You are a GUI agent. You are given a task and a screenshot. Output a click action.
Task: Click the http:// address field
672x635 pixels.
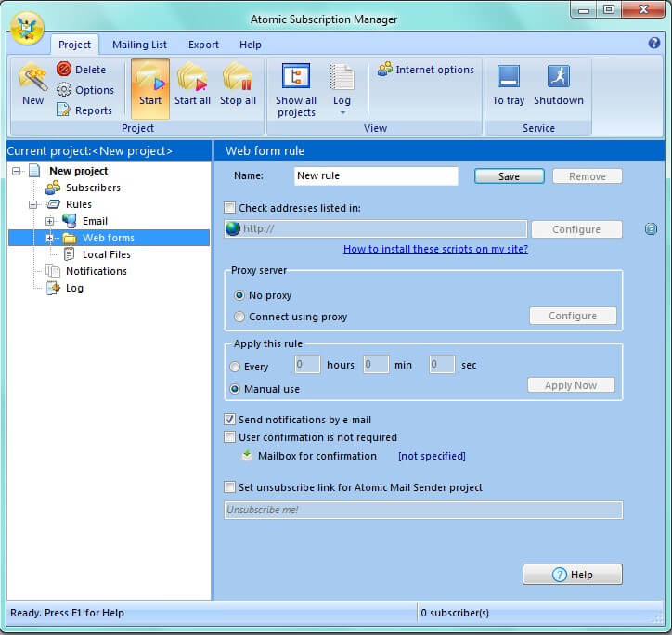[375, 228]
